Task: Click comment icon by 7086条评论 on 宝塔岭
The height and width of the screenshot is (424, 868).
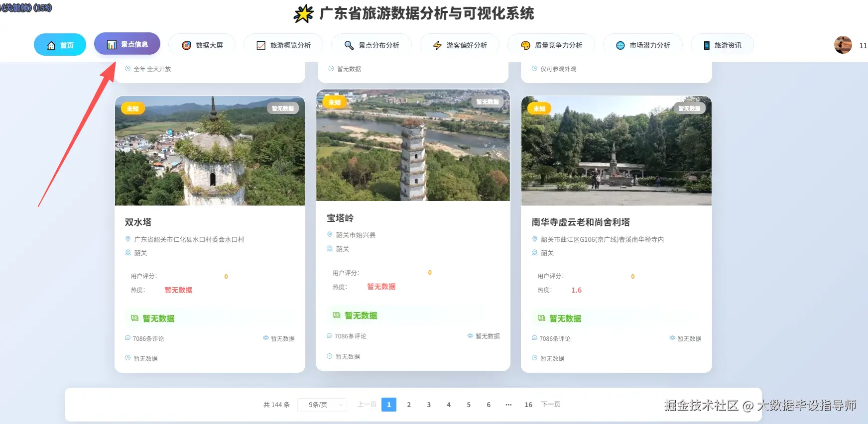Action: click(x=329, y=336)
